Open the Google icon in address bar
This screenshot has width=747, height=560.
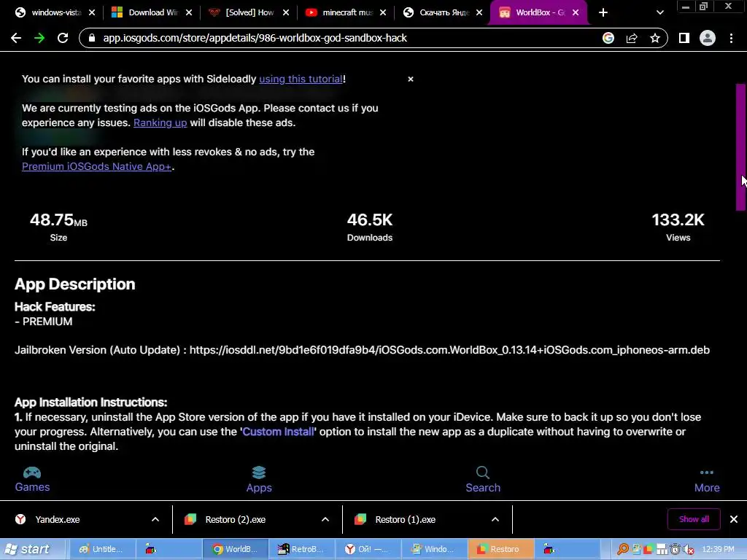pos(608,38)
